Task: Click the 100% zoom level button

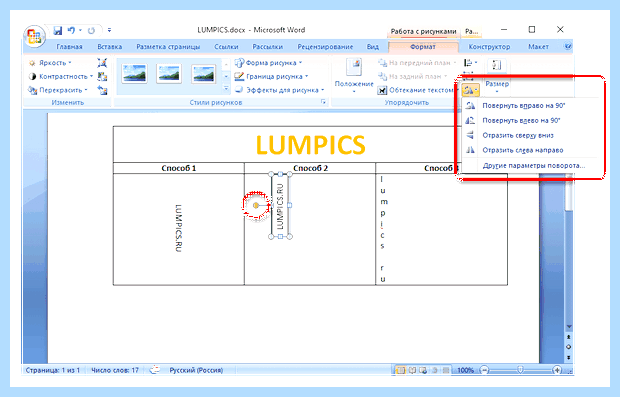Action: [x=465, y=371]
